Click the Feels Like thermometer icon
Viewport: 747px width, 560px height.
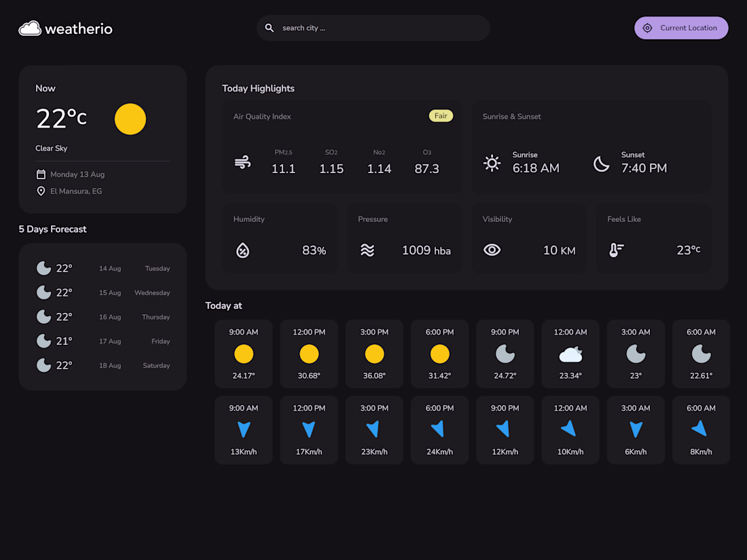tap(616, 250)
